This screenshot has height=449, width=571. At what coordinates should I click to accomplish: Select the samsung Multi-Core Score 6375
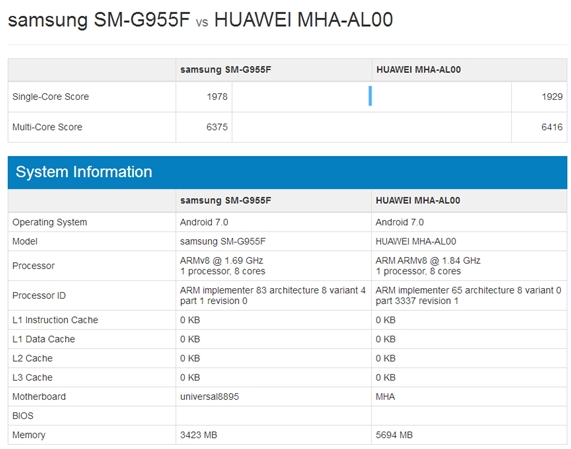tap(217, 127)
